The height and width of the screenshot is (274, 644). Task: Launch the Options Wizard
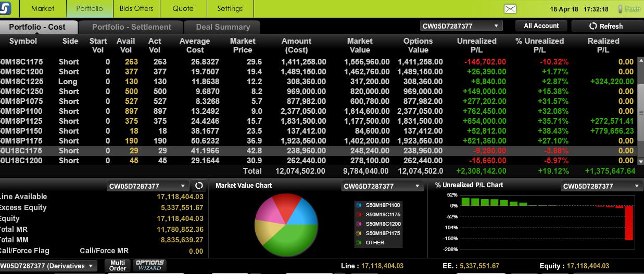150,265
